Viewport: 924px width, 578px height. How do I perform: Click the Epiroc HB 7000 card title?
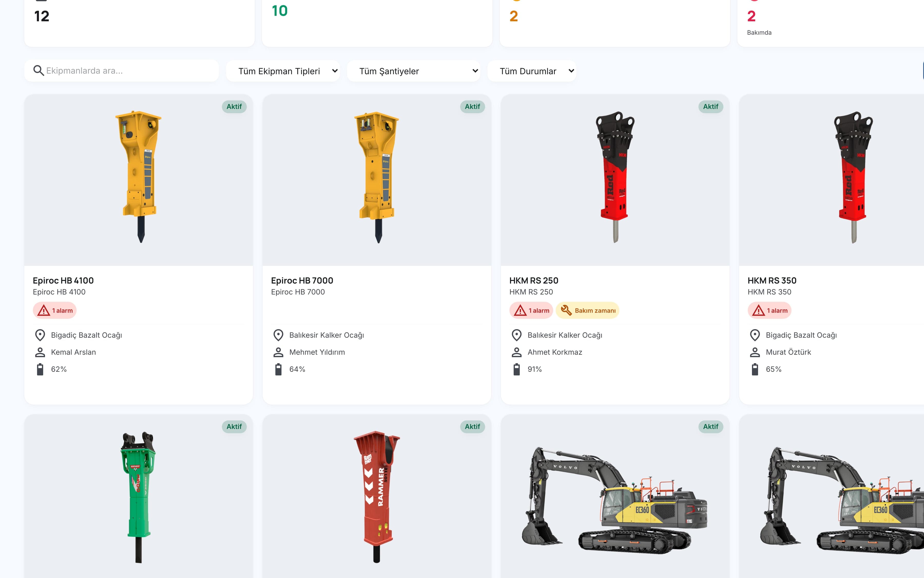tap(302, 281)
